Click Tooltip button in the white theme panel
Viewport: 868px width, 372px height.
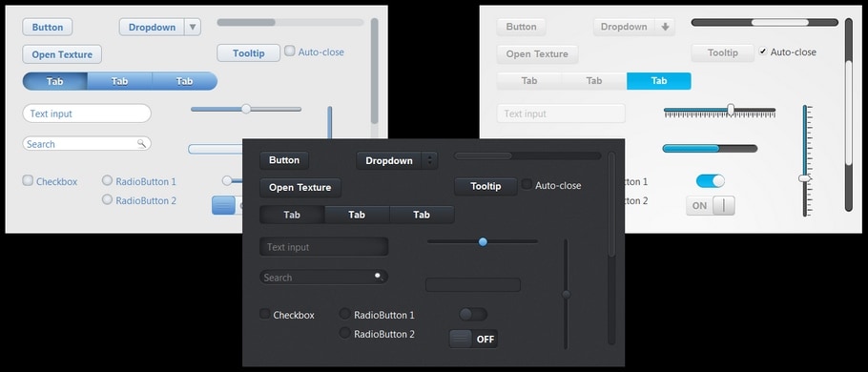pos(722,53)
